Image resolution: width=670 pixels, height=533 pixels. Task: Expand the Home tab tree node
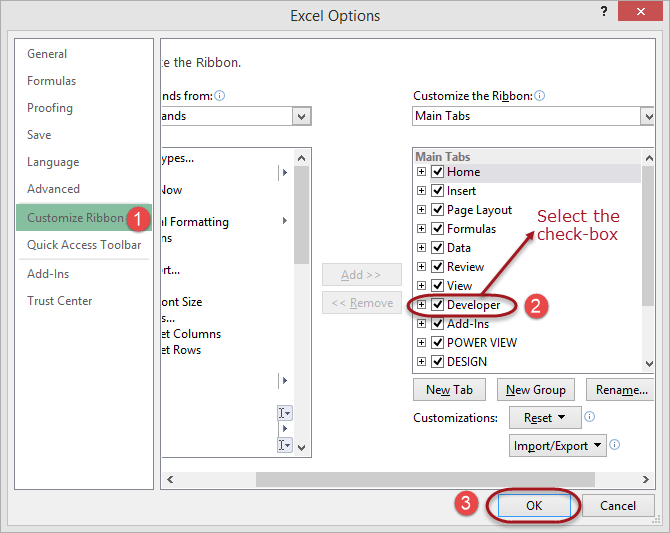point(422,172)
